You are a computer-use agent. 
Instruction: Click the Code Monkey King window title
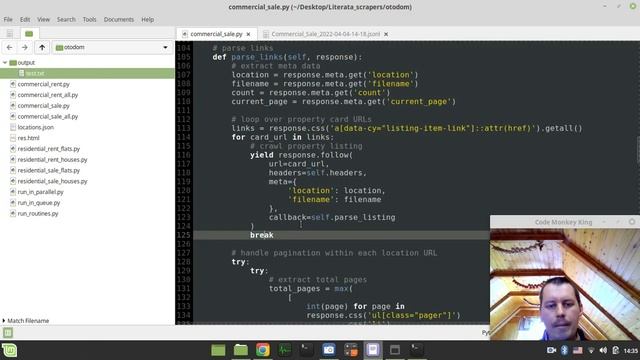click(x=563, y=222)
